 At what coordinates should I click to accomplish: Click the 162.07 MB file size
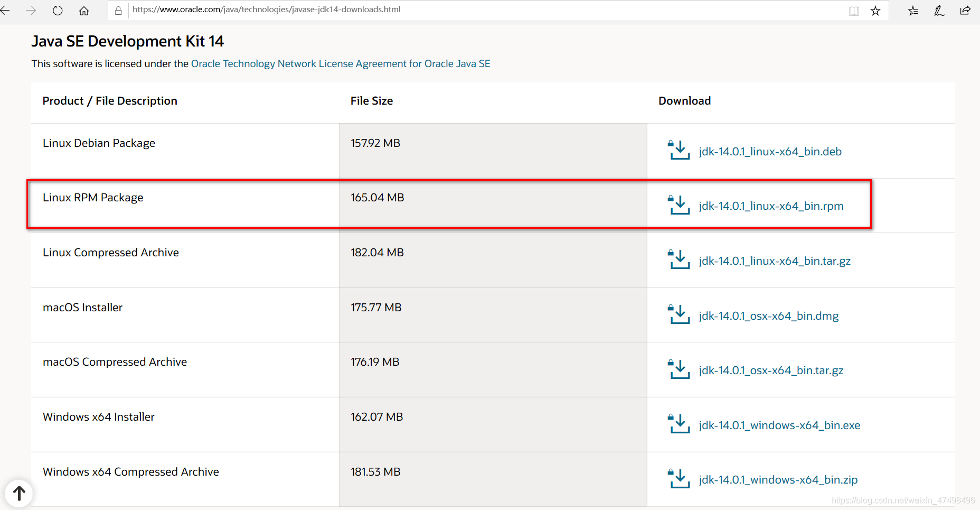point(377,417)
